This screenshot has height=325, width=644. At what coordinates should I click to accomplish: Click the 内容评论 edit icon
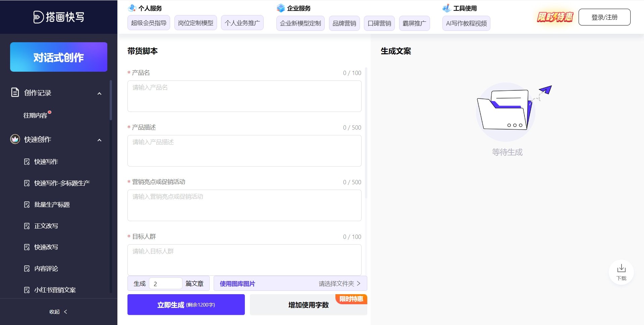(x=27, y=269)
